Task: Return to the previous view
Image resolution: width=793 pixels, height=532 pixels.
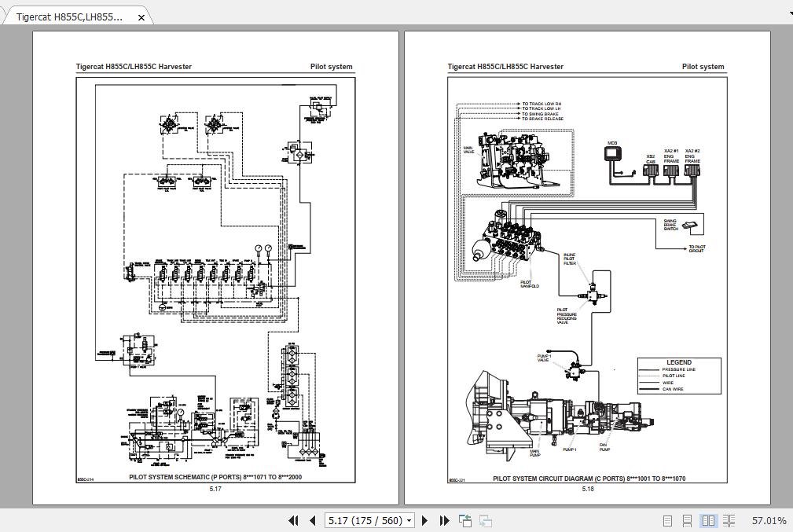Action: tap(464, 520)
